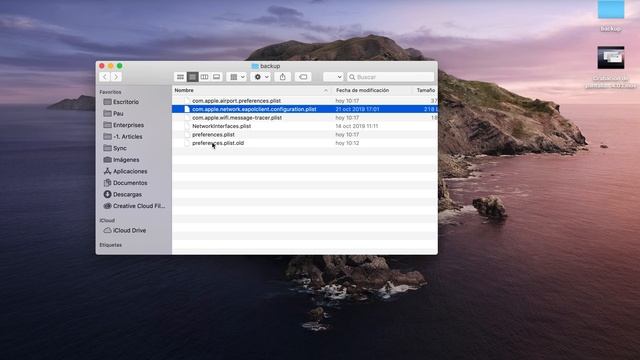
Task: Click file icon of com.apple.airport.preferences.plist
Action: [187, 100]
